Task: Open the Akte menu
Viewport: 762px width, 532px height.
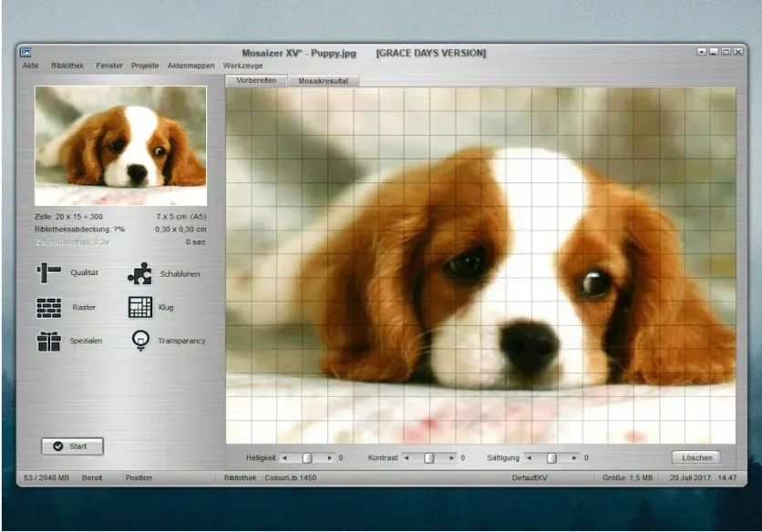Action: point(30,66)
